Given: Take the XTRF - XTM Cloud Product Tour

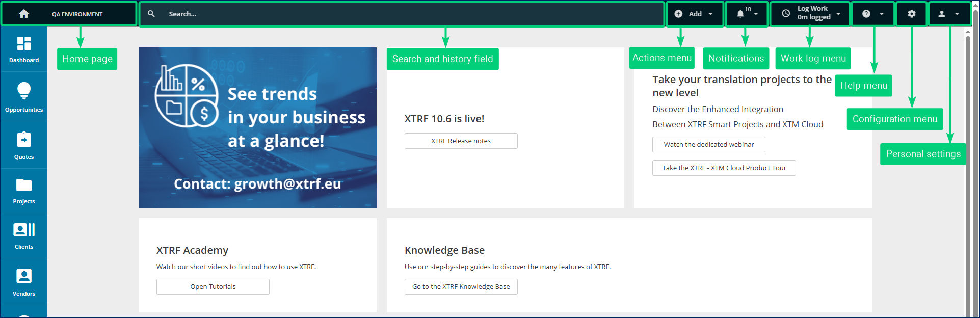Looking at the screenshot, I should point(724,168).
